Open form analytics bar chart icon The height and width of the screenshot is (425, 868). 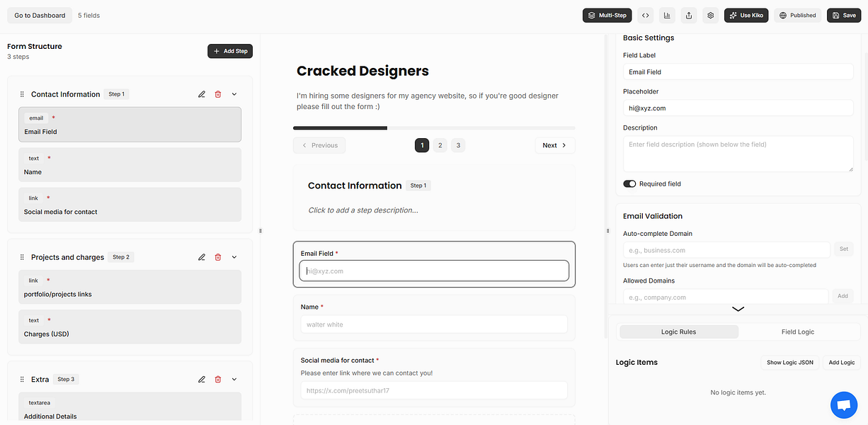667,15
